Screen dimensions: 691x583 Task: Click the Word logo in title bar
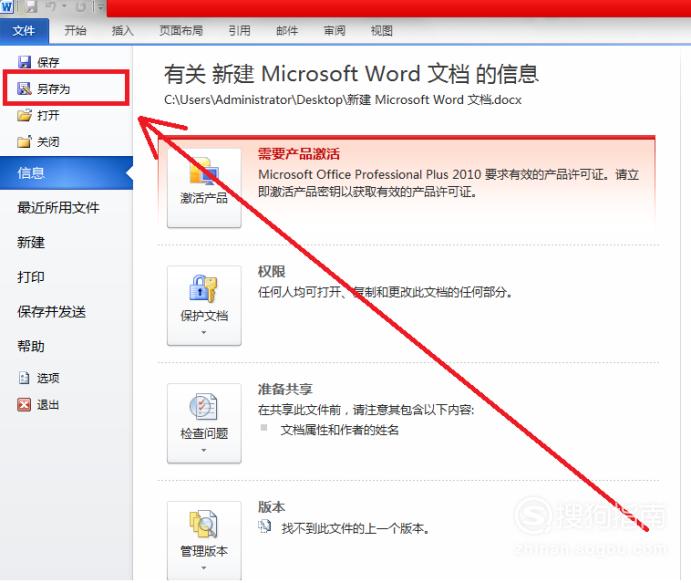pyautogui.click(x=7, y=7)
